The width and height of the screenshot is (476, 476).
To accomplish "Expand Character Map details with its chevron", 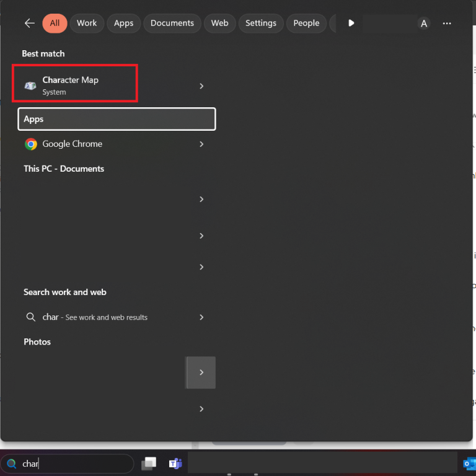I will (x=201, y=86).
